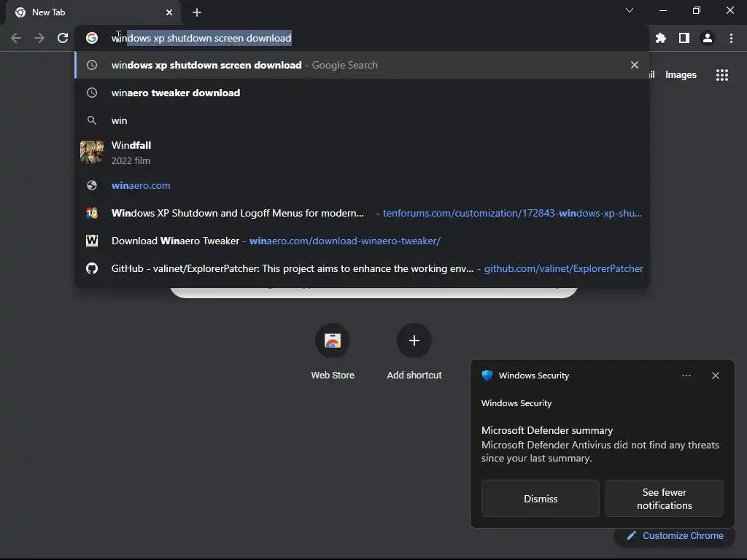Click the GitHub logo icon in suggestions
This screenshot has width=747, height=560.
[x=92, y=268]
